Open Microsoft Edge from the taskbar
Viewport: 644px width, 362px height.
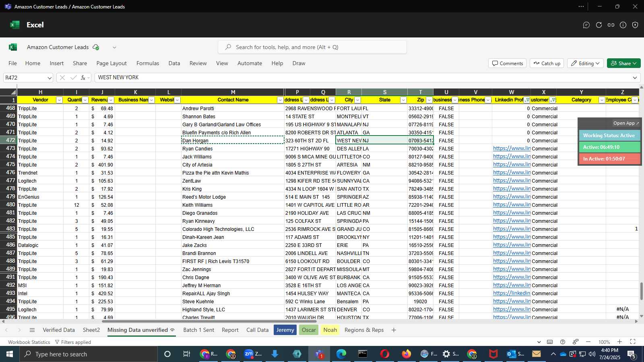click(341, 354)
